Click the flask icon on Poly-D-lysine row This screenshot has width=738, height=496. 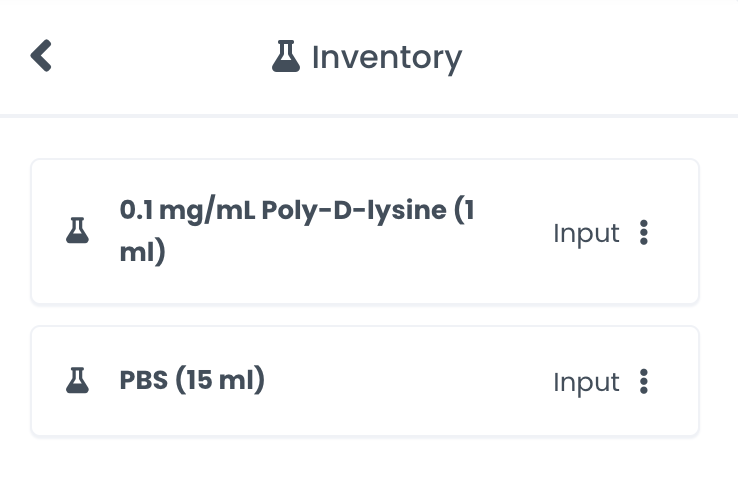pos(77,232)
